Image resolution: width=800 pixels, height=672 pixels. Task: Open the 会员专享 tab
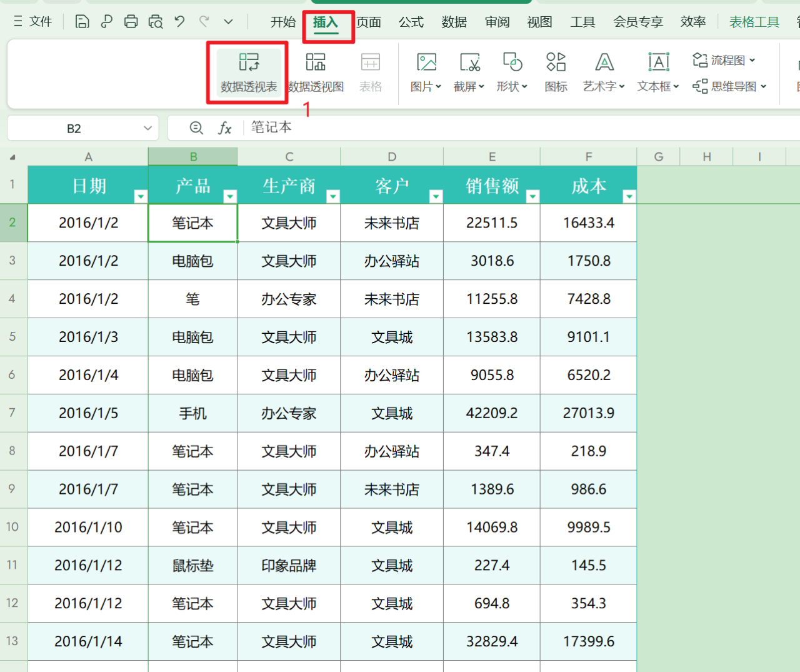tap(638, 22)
